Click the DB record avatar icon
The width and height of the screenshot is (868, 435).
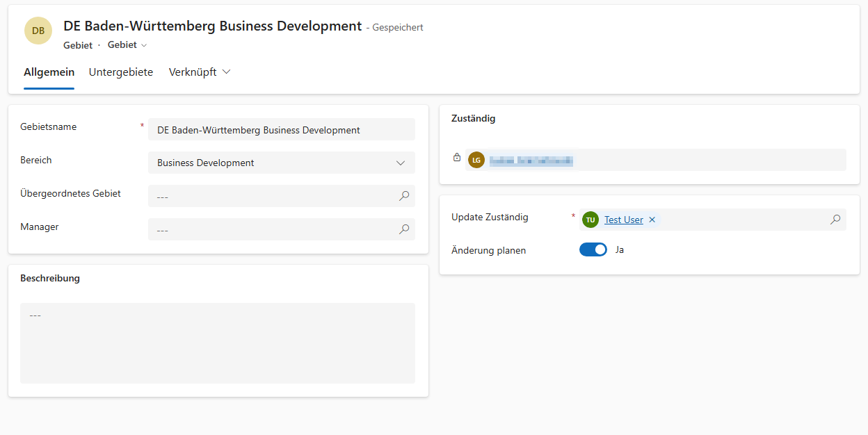pos(38,31)
